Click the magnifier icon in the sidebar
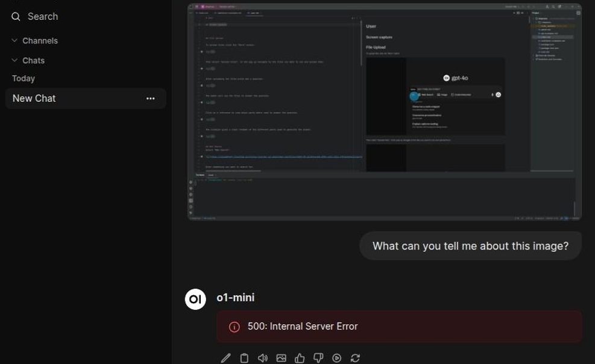This screenshot has width=595, height=364. (x=16, y=17)
